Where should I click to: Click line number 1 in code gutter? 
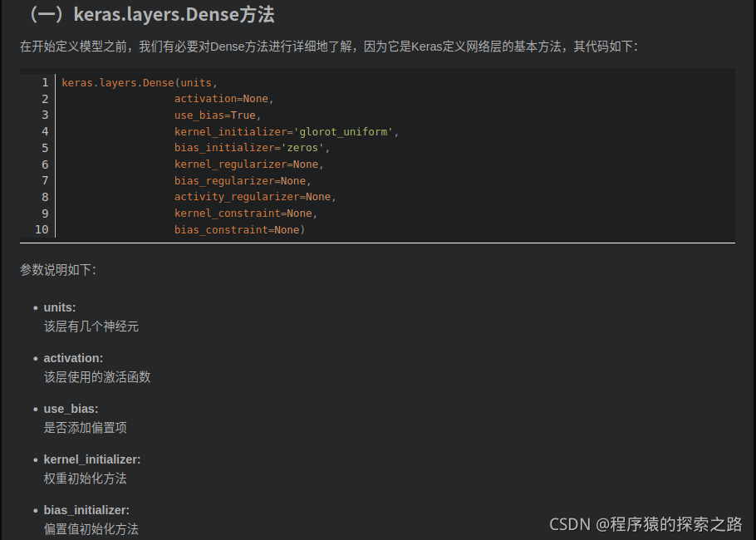pos(45,83)
